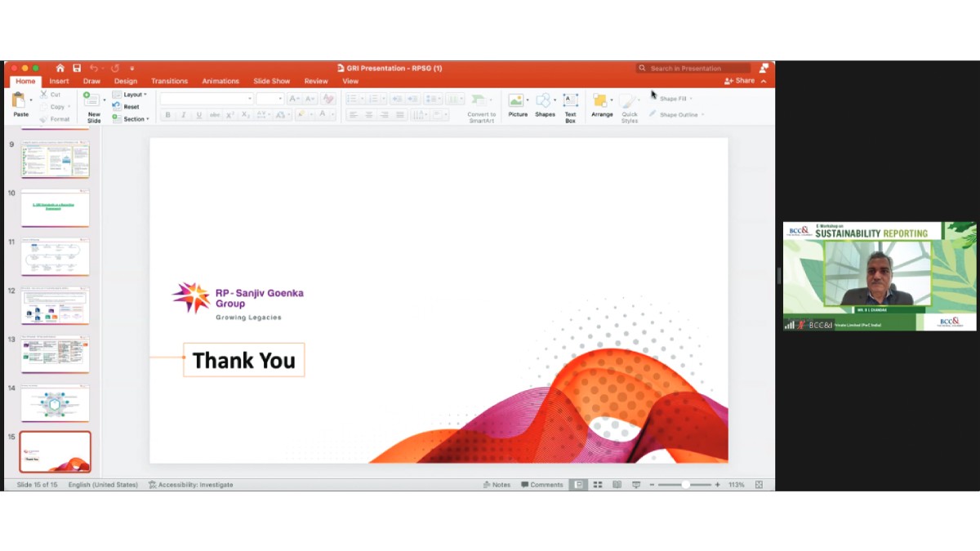Toggle Strikethrough formatting

coord(215,115)
